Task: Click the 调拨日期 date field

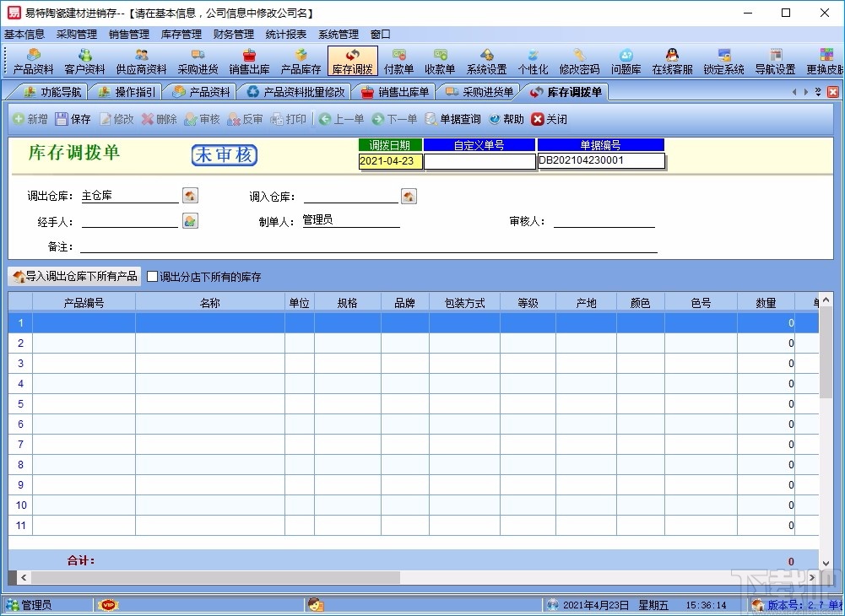Action: pyautogui.click(x=391, y=161)
